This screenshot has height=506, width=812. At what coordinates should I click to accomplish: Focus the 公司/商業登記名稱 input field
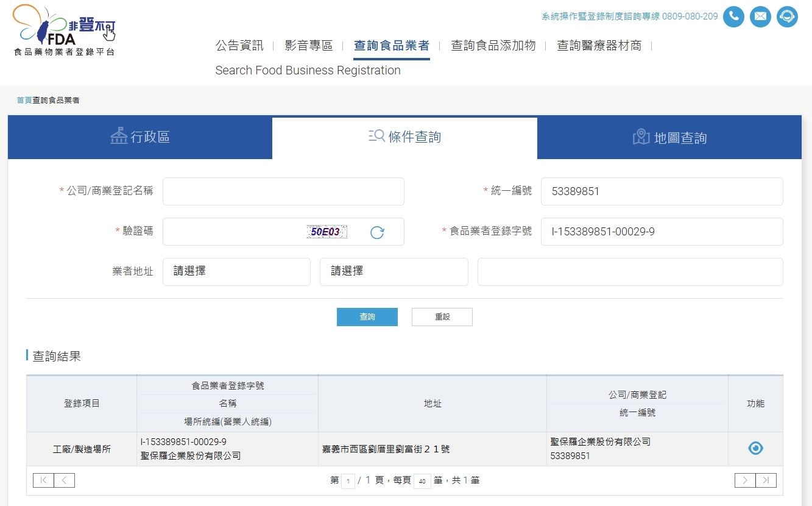(283, 191)
